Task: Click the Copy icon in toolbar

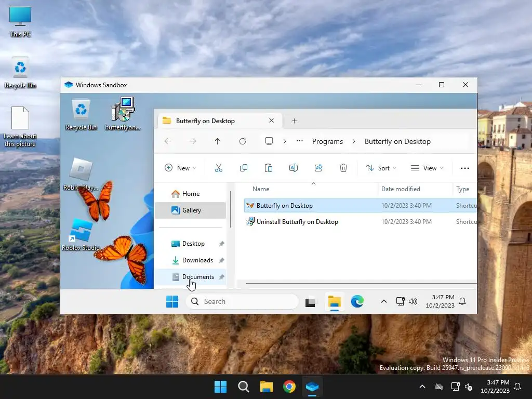Action: click(x=244, y=168)
